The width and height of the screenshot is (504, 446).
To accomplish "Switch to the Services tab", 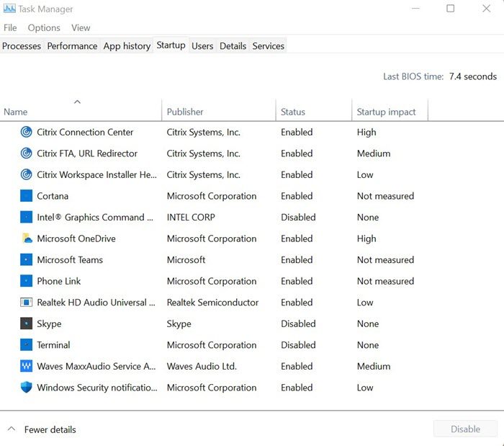I will point(269,46).
